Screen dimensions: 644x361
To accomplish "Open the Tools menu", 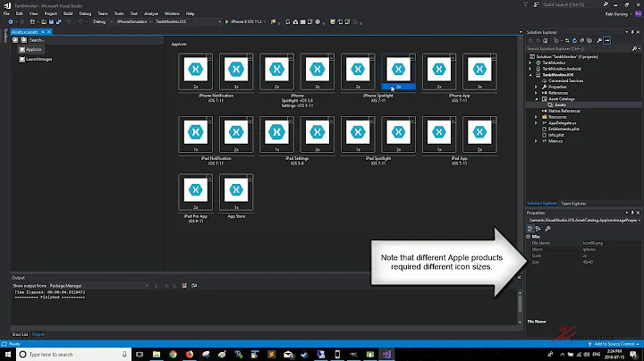I will (119, 13).
